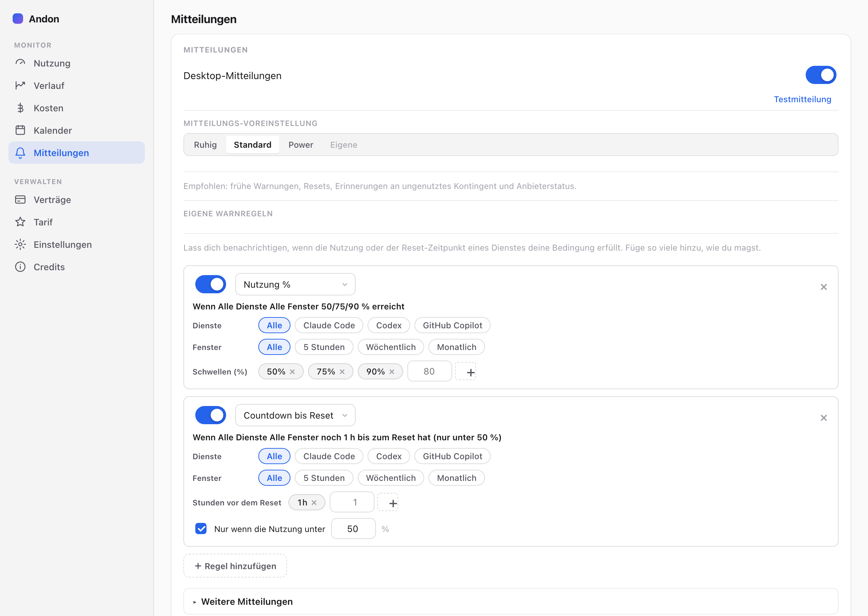Select Claude Code in Countdown rule
The height and width of the screenshot is (616, 868).
329,456
